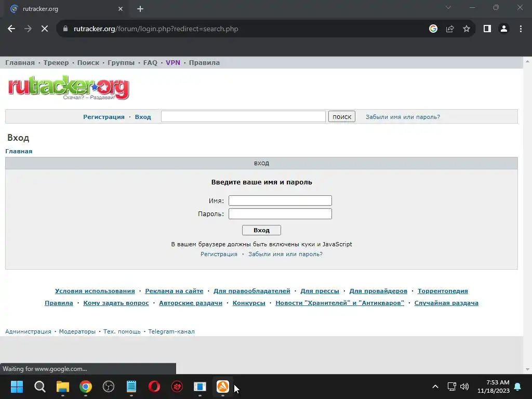The width and height of the screenshot is (532, 399).
Task: Open the red gear app in the taskbar
Action: 177,387
